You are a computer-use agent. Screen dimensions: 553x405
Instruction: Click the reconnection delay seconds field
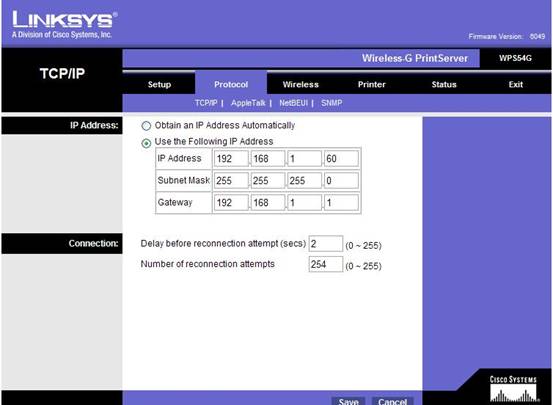click(326, 244)
